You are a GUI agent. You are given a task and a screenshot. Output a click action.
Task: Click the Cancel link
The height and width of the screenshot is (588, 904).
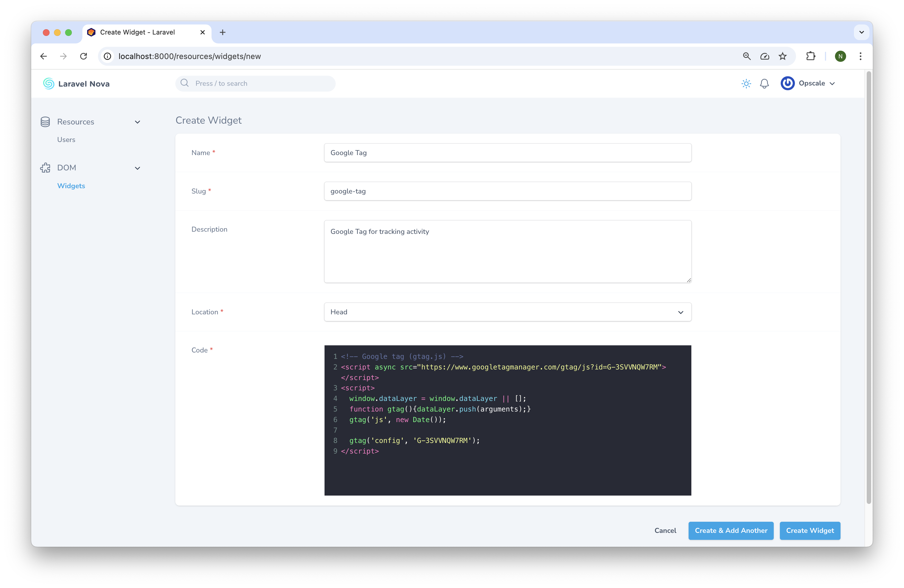coord(665,530)
